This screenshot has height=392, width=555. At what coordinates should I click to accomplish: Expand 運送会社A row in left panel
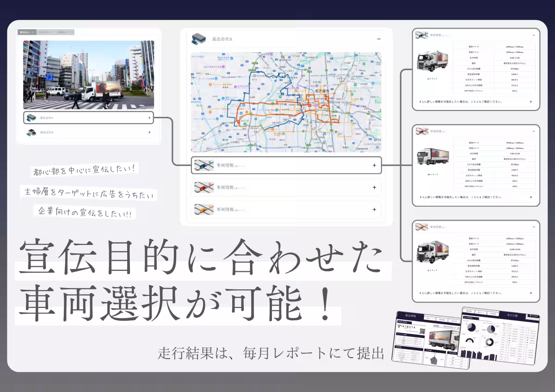click(149, 118)
